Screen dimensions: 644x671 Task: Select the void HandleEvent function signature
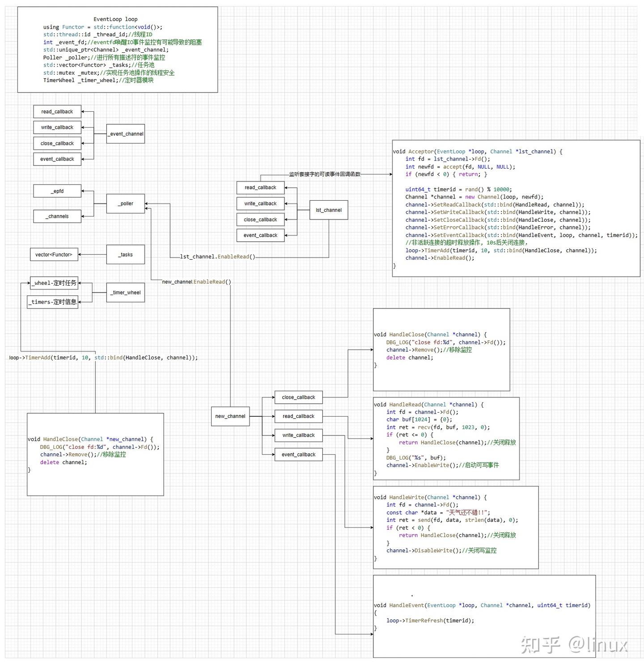click(482, 605)
